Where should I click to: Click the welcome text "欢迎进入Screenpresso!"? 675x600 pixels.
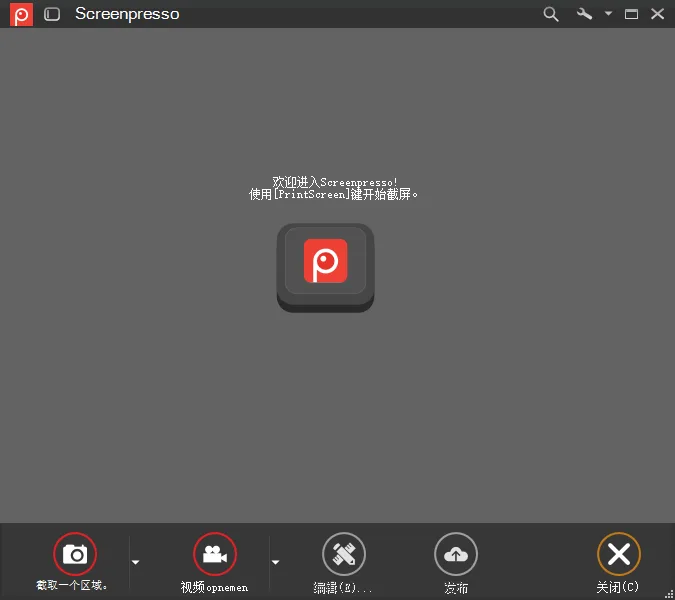point(335,182)
